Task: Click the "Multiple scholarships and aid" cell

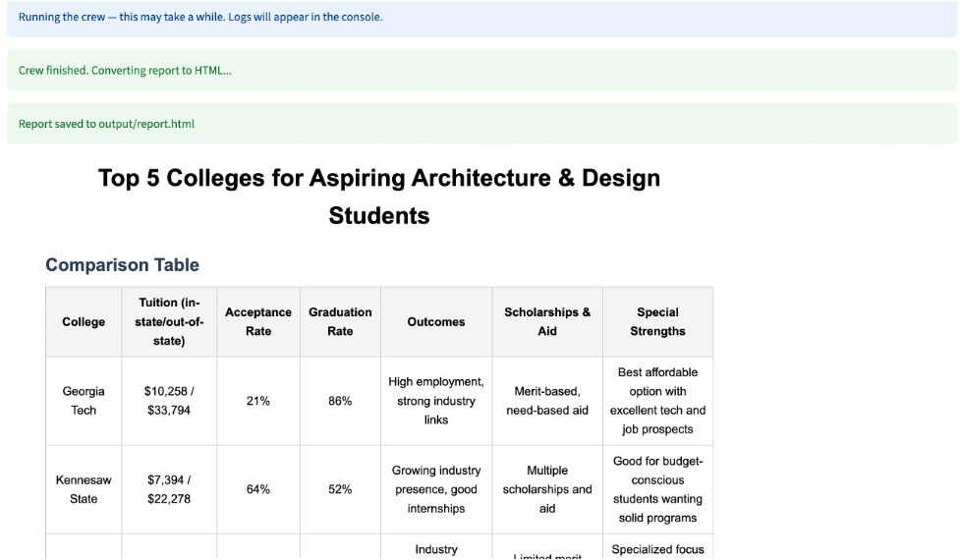Action: coord(547,489)
